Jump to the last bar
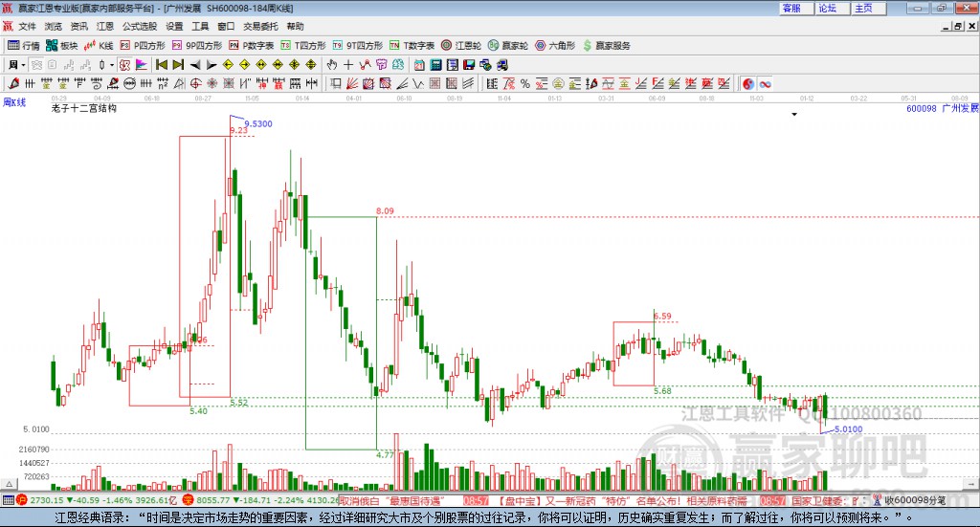The image size is (980, 527). click(178, 65)
